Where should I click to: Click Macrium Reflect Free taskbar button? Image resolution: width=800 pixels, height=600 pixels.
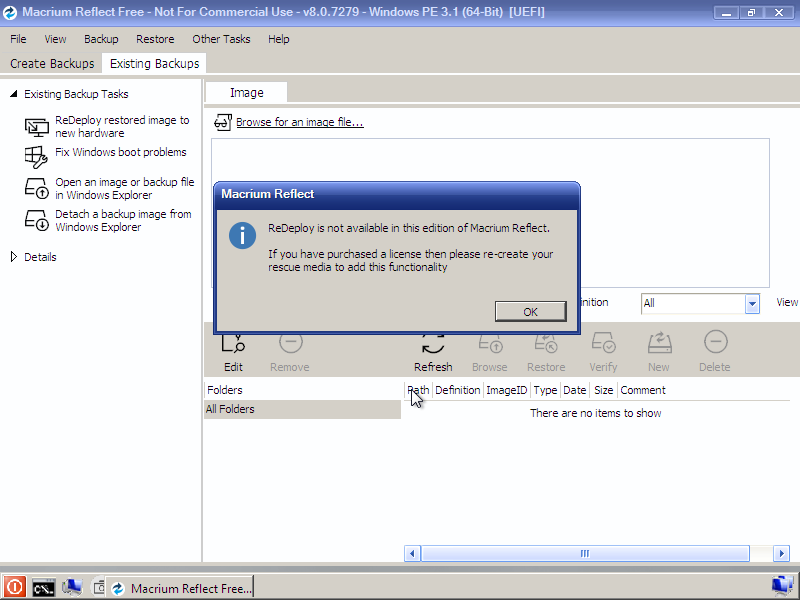point(181,588)
